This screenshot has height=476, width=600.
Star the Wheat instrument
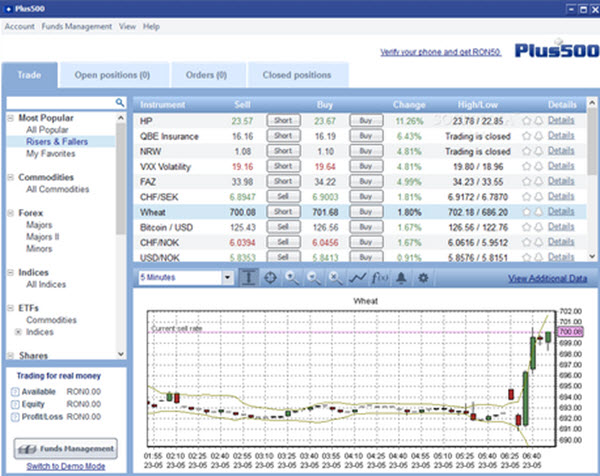(527, 212)
